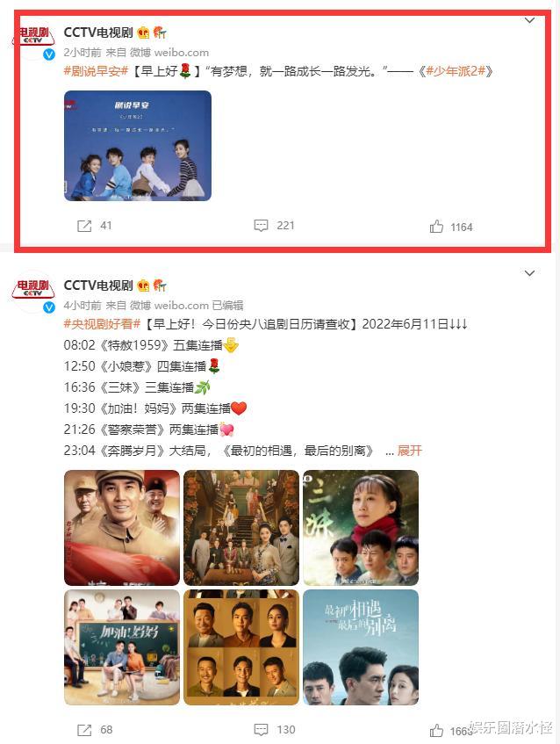
Task: Open the second post's chevron dropdown
Action: coord(529,273)
